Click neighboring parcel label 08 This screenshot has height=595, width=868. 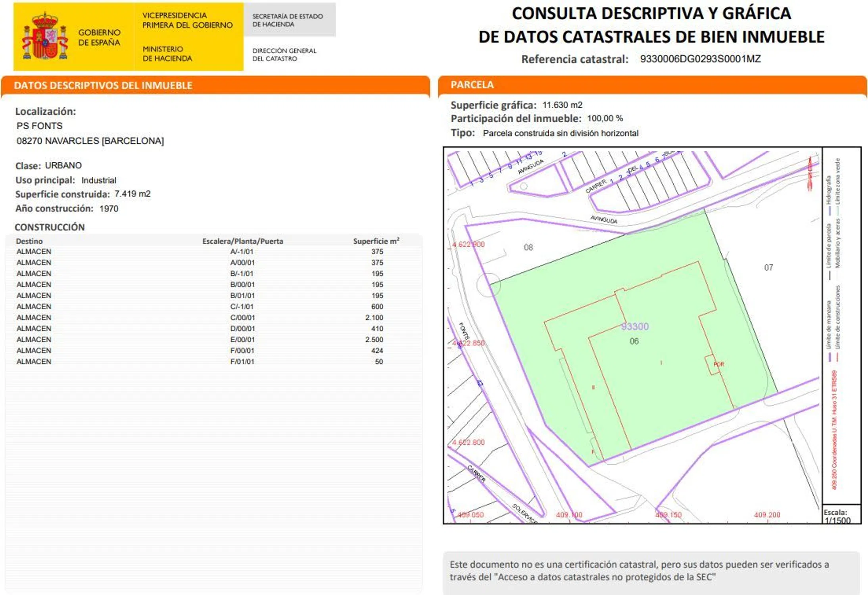(x=528, y=248)
